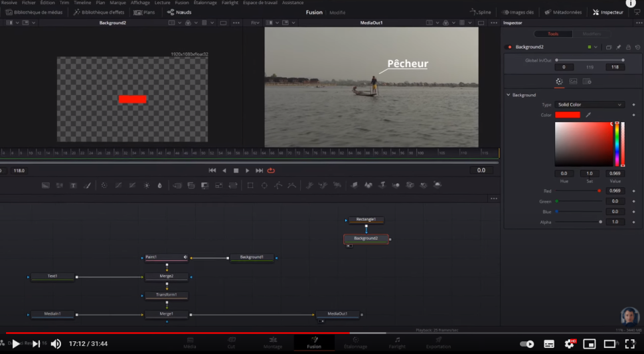Viewport: 644px width, 354px height.
Task: Open the Bibliothèque d'effets panel
Action: tap(98, 13)
